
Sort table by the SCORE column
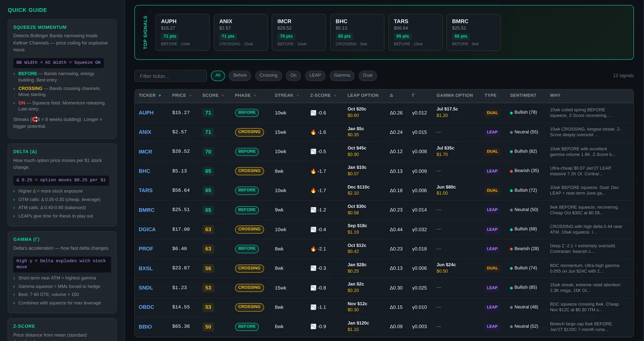click(x=213, y=96)
